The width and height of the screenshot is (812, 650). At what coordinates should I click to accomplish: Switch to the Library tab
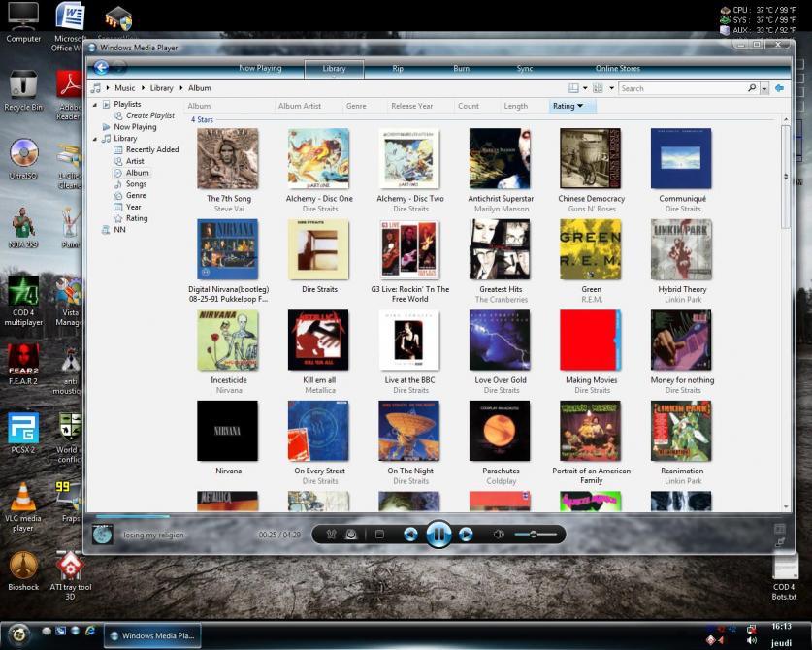(334, 68)
